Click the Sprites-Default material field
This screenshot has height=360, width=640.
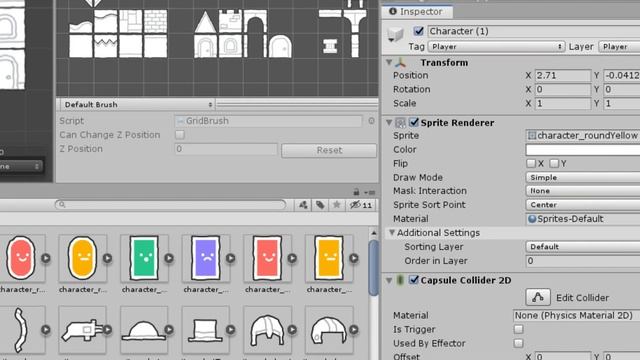(583, 219)
